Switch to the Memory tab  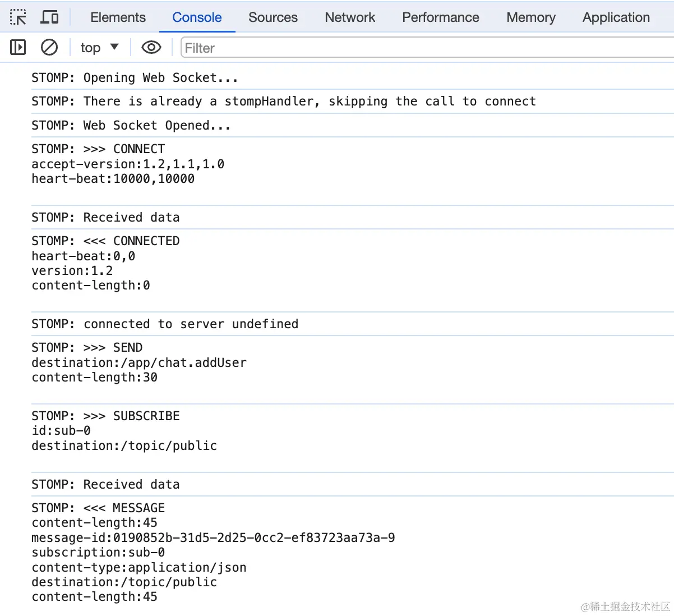531,17
